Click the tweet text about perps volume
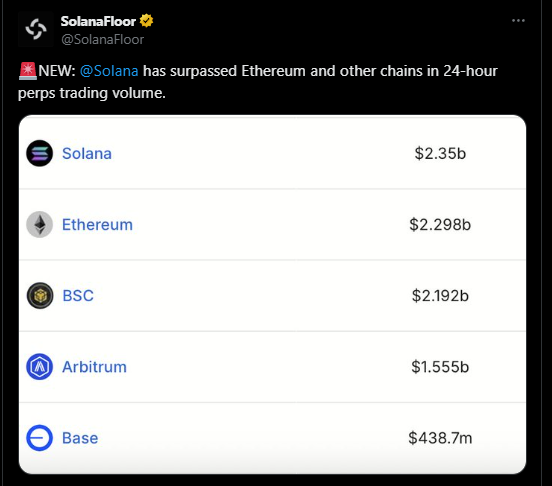This screenshot has height=486, width=552. click(x=258, y=82)
